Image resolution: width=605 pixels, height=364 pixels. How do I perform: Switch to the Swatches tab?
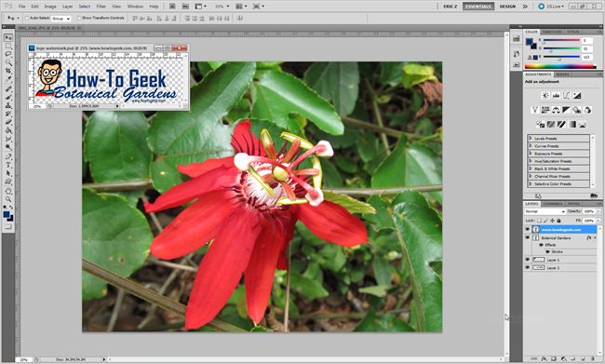(x=552, y=32)
